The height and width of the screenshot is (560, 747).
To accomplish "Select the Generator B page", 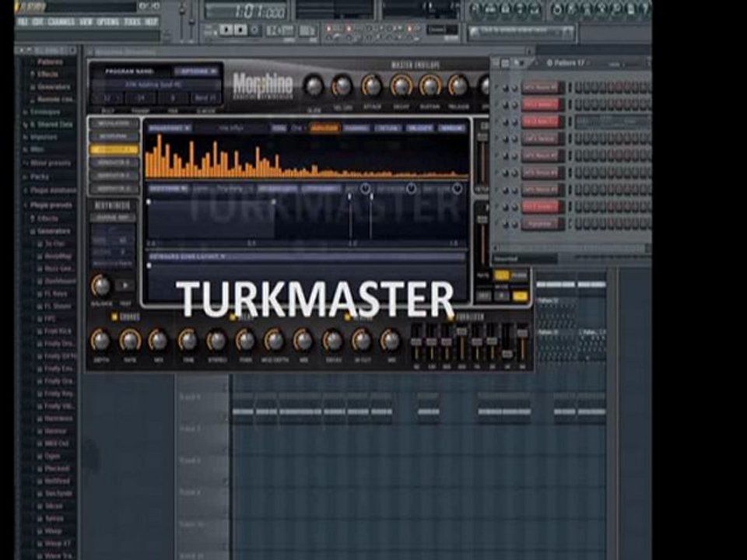I will click(114, 163).
